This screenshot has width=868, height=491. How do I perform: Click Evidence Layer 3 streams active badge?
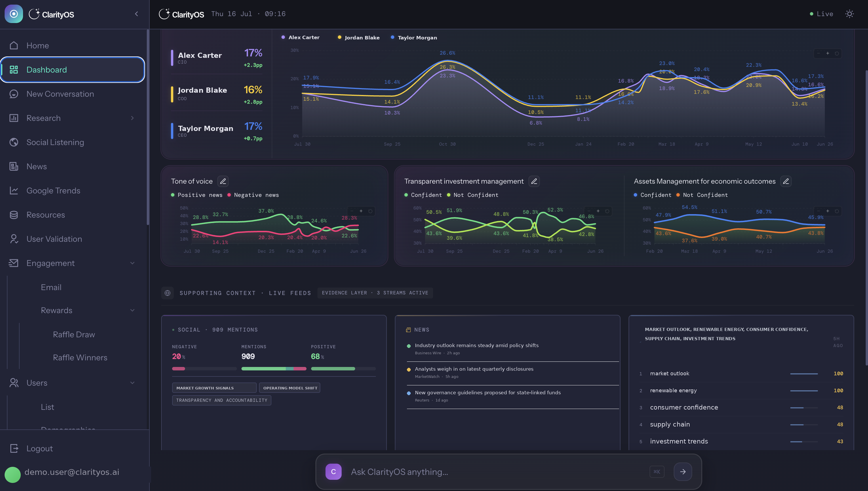pyautogui.click(x=375, y=293)
